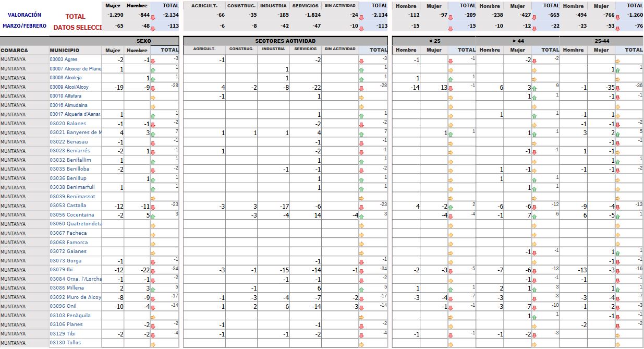The height and width of the screenshot is (349, 644).
Task: Click green arrow in Cocentaina sectors TOTAL cell
Action: (x=361, y=216)
